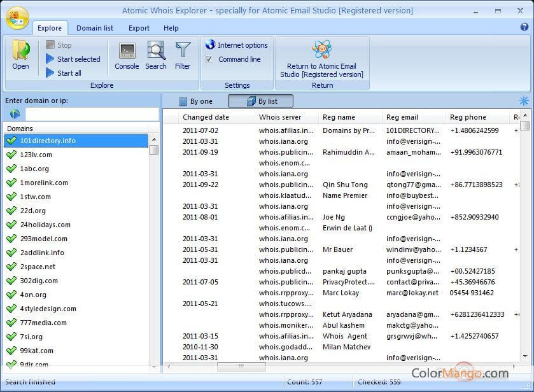Click results table vertical scrollbar thumb

point(525,125)
